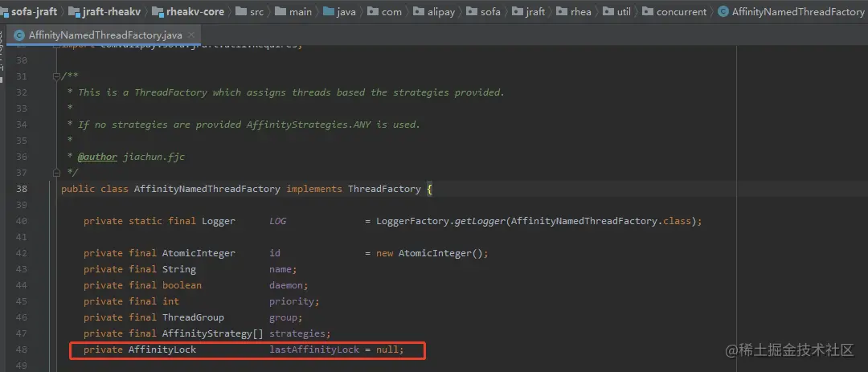Click the ThreadGroup type on line 46
Viewport: 868px width, 372px height.
pos(193,317)
